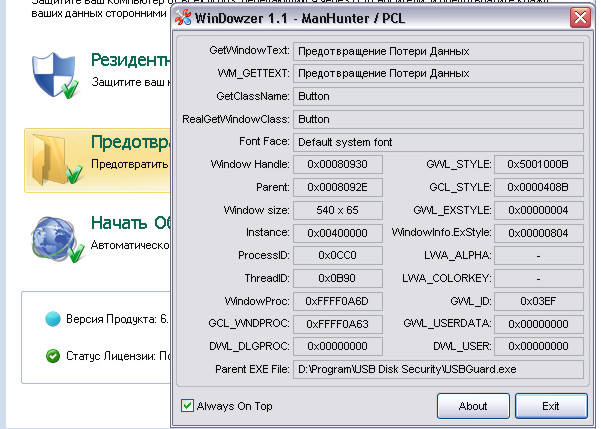Click the ProcessID value 0x0CC0
The width and height of the screenshot is (601, 429).
[x=338, y=255]
